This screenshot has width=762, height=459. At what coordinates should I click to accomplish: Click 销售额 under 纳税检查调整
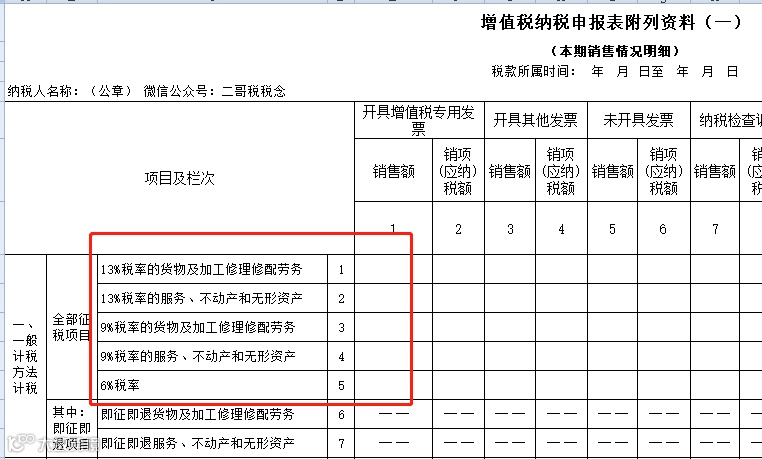coord(714,170)
